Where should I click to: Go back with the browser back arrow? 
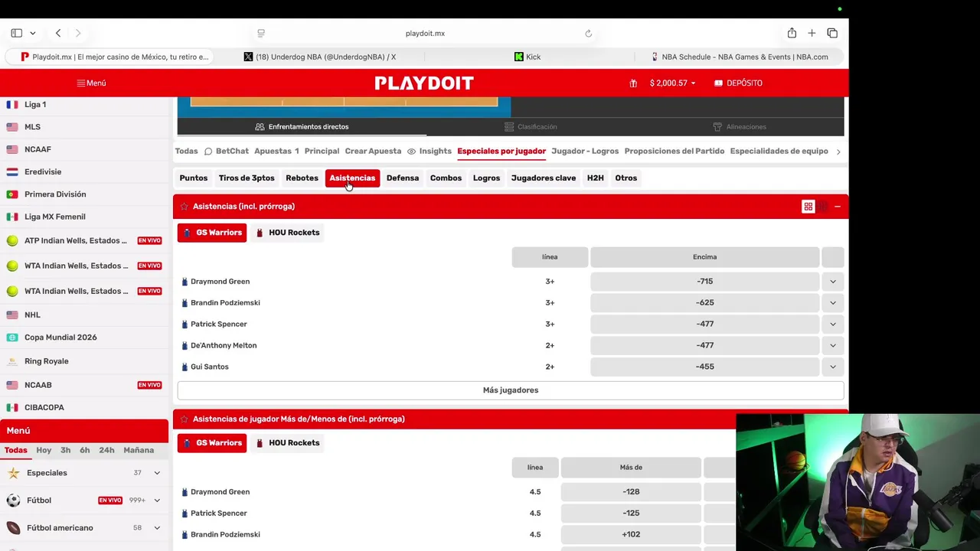coord(58,33)
